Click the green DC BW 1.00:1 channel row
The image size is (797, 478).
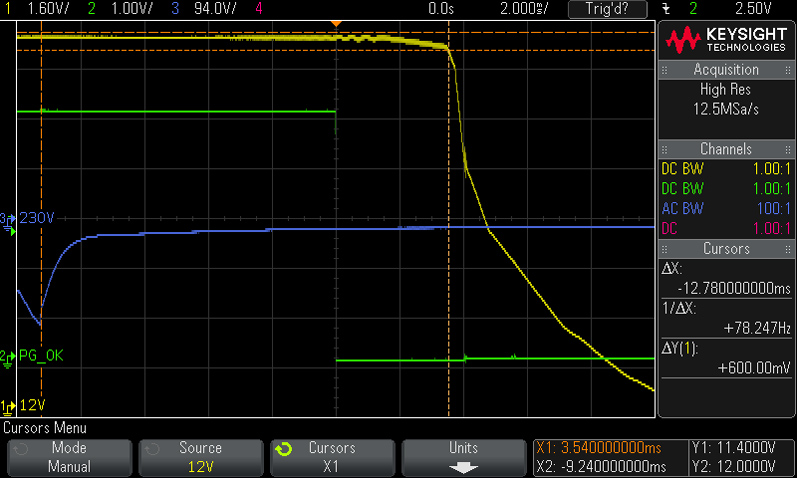[726, 189]
